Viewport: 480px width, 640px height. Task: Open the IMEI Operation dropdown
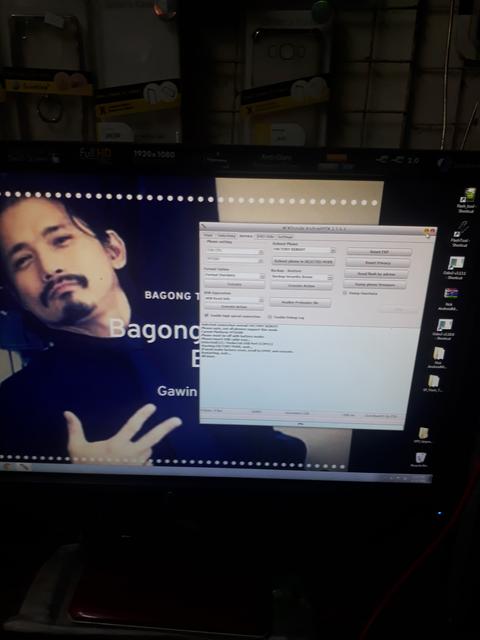(x=234, y=299)
